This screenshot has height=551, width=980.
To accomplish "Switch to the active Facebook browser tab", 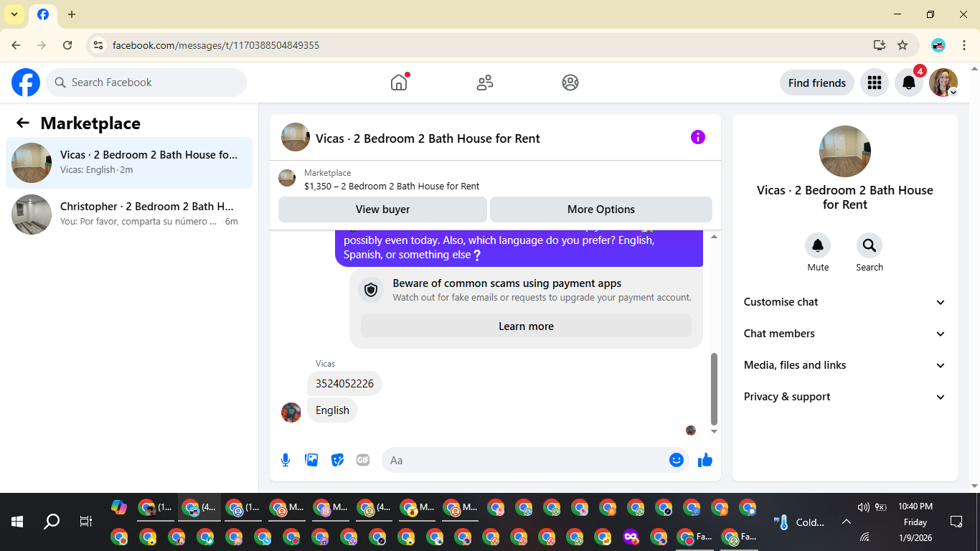I will [x=43, y=14].
